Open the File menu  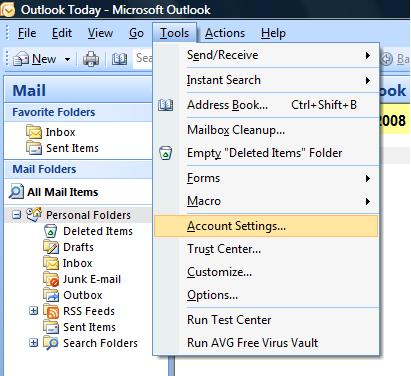coord(27,33)
